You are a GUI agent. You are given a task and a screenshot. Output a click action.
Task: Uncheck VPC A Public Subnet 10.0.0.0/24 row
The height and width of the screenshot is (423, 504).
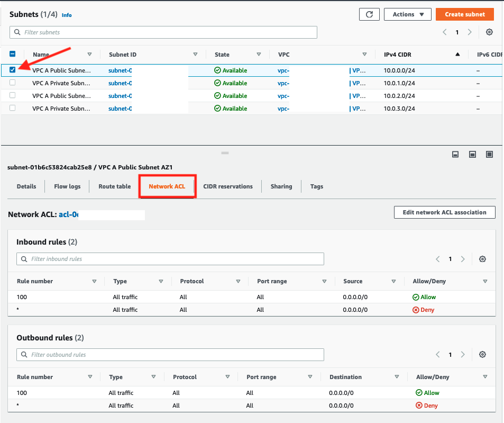[13, 70]
